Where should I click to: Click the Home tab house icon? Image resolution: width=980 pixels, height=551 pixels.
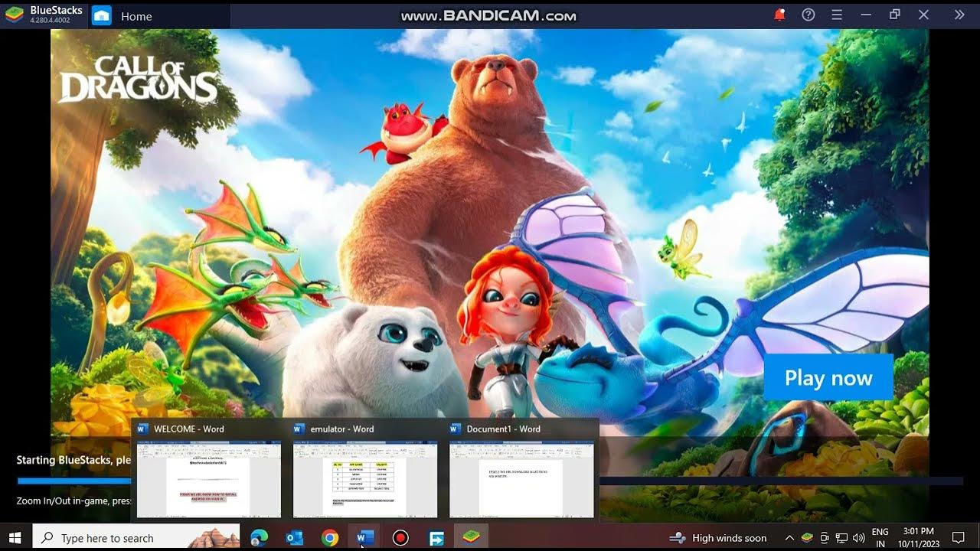point(102,15)
